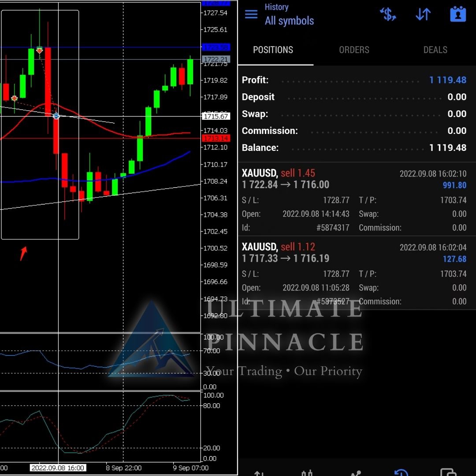Tap close time 2022.09.08 16:02:04

click(433, 247)
